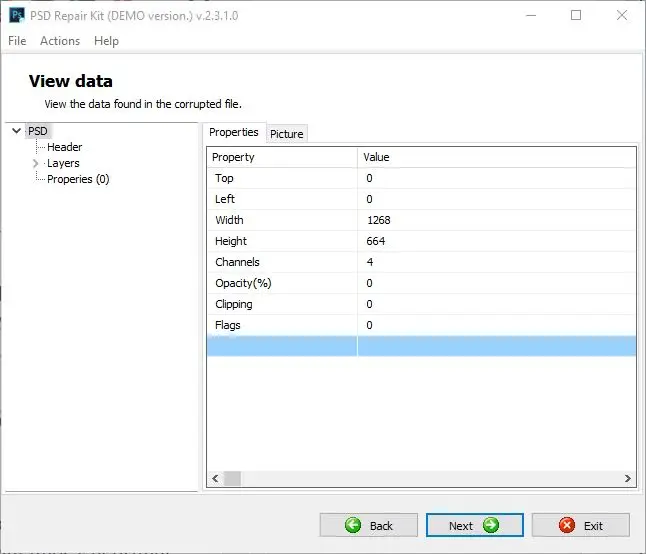Expand the Layers tree node
Viewport: 646px width, 554px height.
pyautogui.click(x=35, y=164)
